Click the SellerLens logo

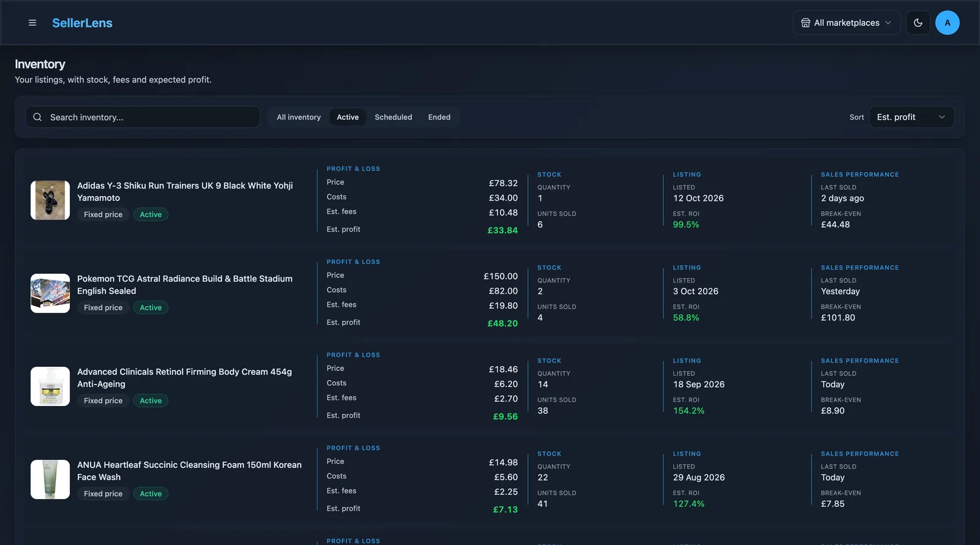(82, 23)
